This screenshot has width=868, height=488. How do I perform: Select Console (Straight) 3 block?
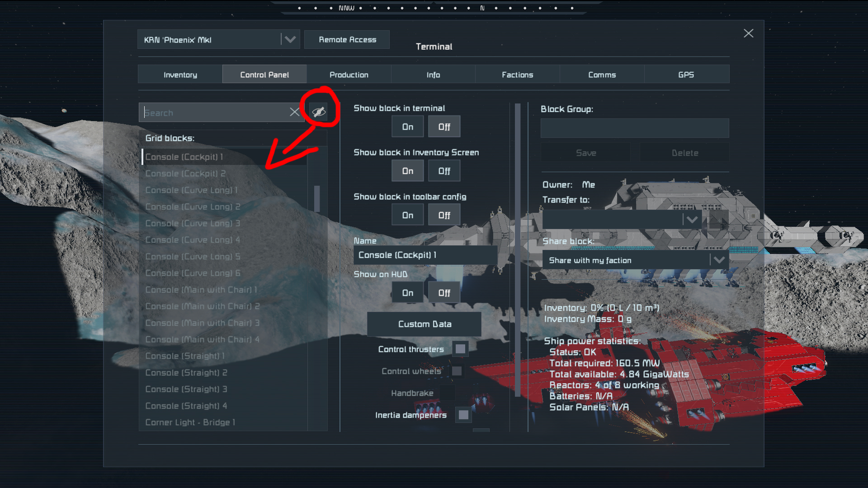coord(225,389)
